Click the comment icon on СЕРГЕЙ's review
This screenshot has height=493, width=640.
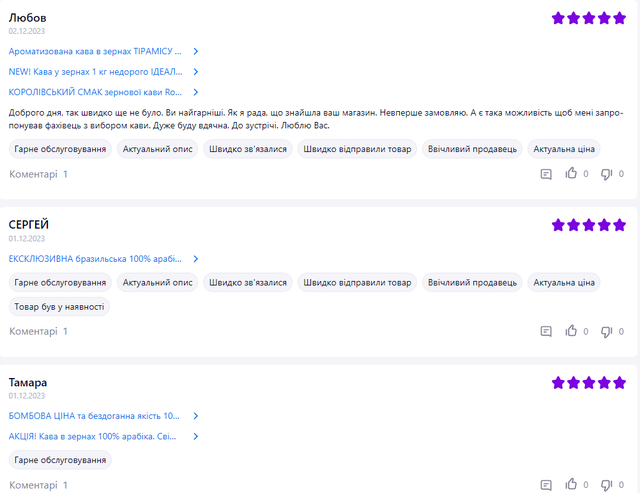pyautogui.click(x=546, y=331)
